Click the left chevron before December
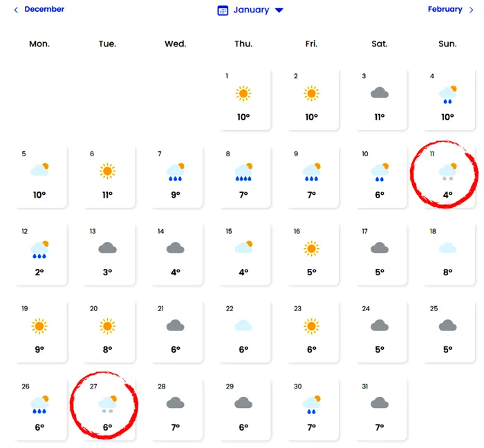 [x=16, y=10]
